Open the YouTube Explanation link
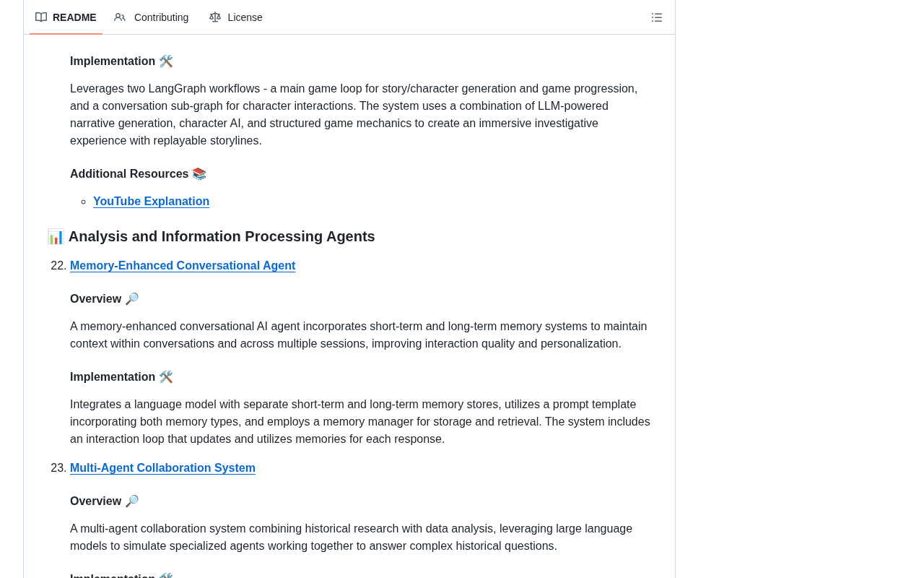924x578 pixels. coord(152,202)
